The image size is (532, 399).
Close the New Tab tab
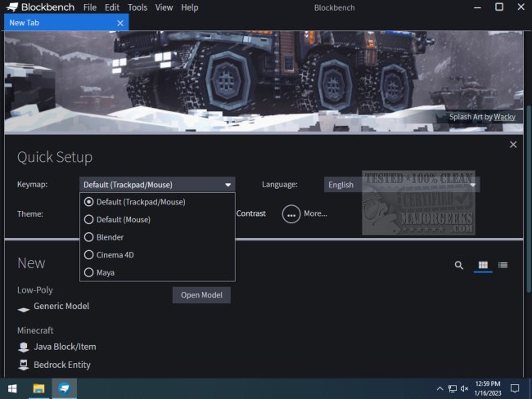[x=120, y=23]
